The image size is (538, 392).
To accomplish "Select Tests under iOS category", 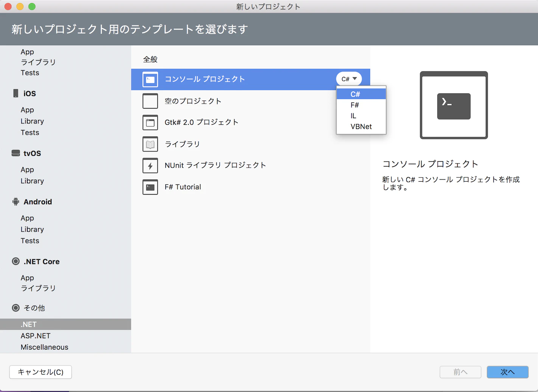I will coord(30,132).
